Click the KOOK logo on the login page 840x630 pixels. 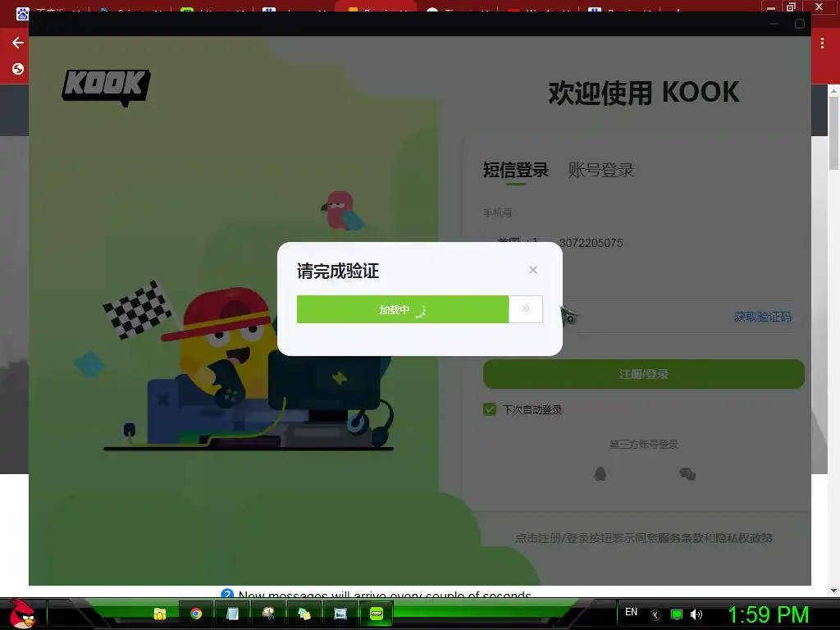pyautogui.click(x=106, y=87)
